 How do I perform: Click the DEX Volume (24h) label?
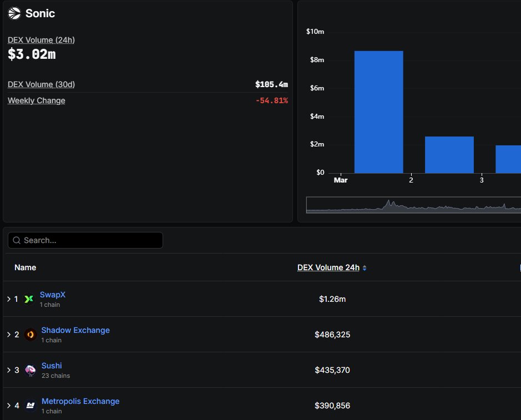(41, 40)
